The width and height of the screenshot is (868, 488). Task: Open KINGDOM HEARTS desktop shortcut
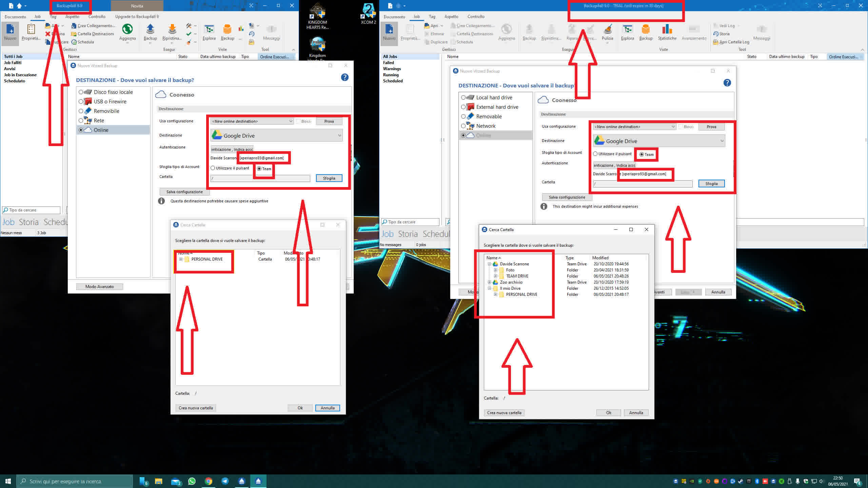(317, 16)
